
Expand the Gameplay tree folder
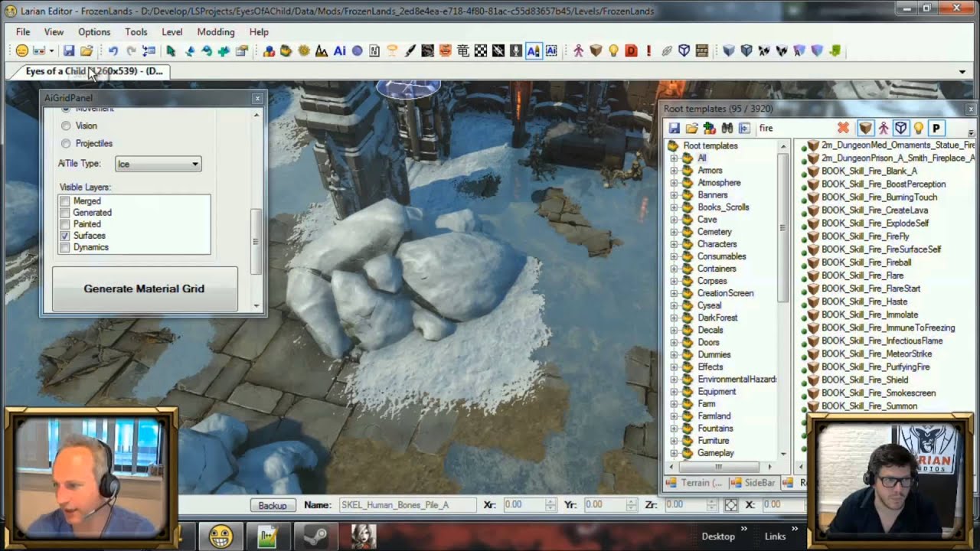(x=674, y=452)
